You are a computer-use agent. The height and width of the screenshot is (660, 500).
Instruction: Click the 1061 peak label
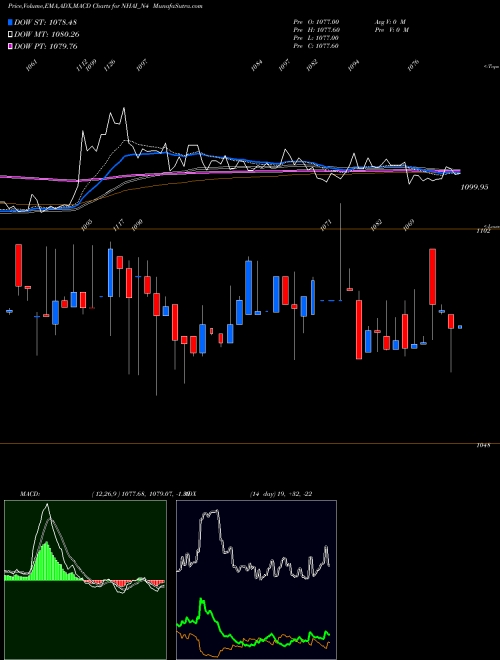coord(32,66)
